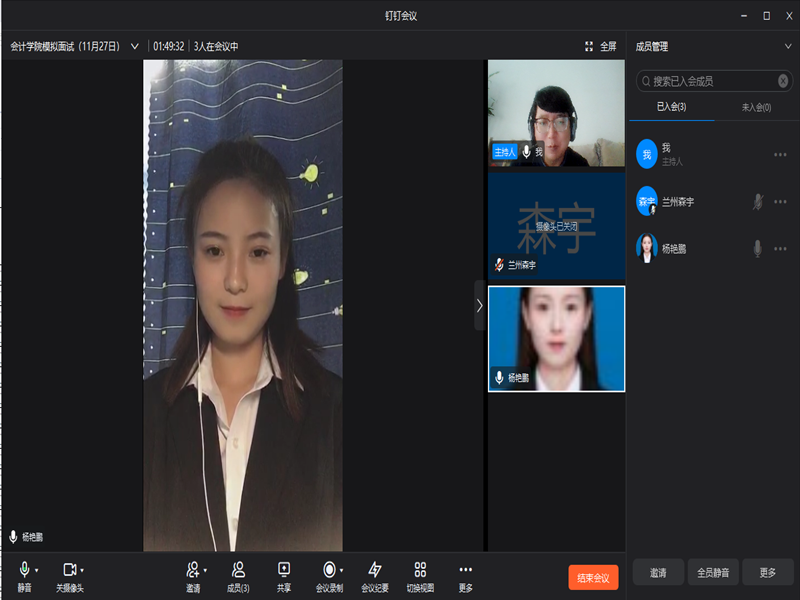
Task: Start 会议录制 recording icon
Action: [x=329, y=570]
